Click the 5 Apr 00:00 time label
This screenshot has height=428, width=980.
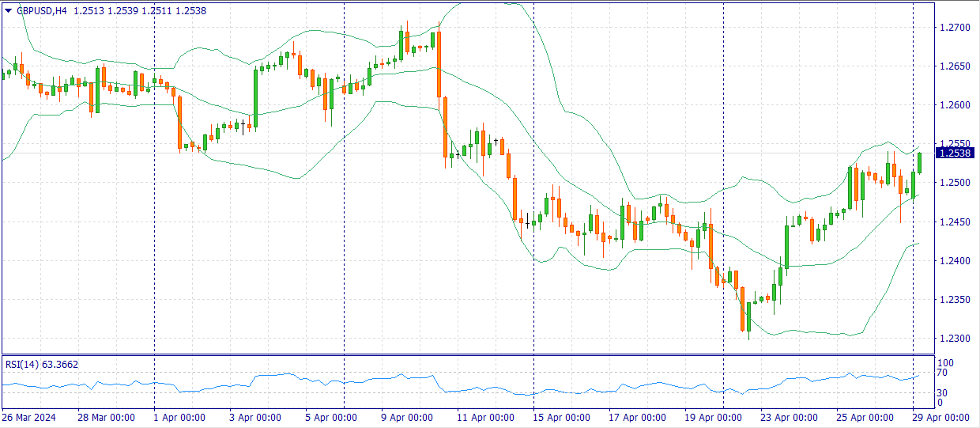[331, 418]
